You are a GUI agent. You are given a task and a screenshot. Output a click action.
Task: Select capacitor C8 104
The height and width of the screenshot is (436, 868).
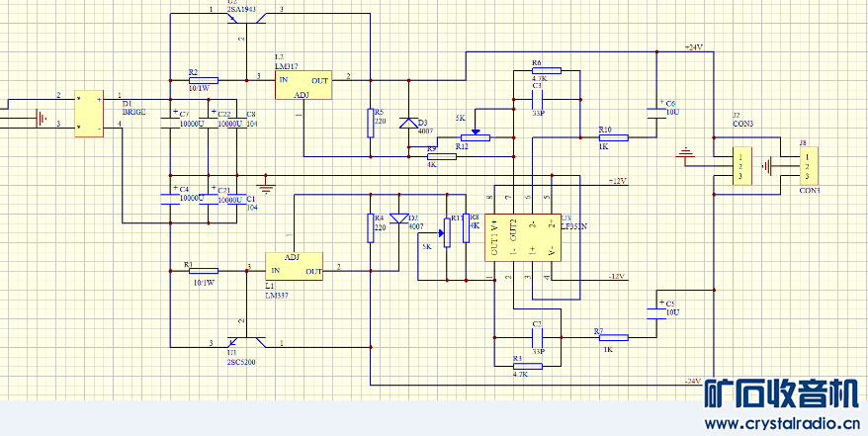(236, 123)
